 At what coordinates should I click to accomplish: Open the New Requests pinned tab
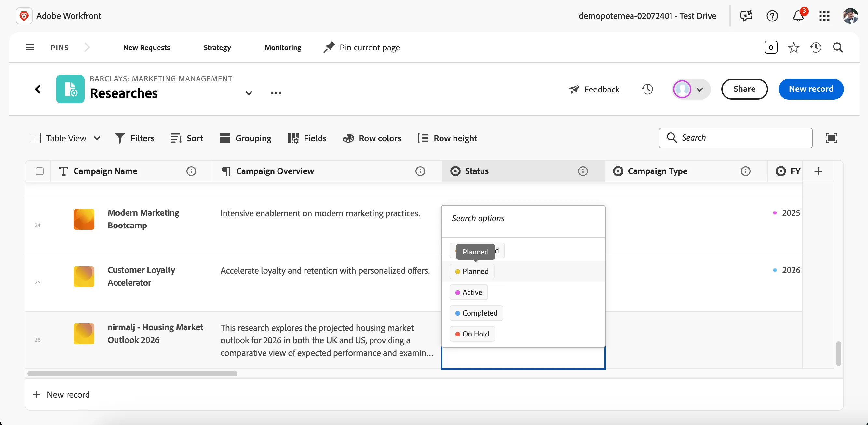click(146, 48)
